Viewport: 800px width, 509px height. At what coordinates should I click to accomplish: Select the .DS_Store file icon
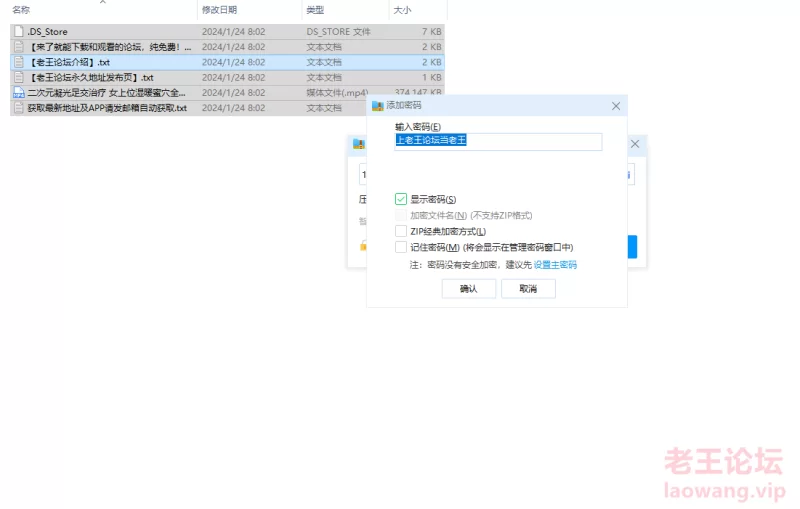pos(19,32)
